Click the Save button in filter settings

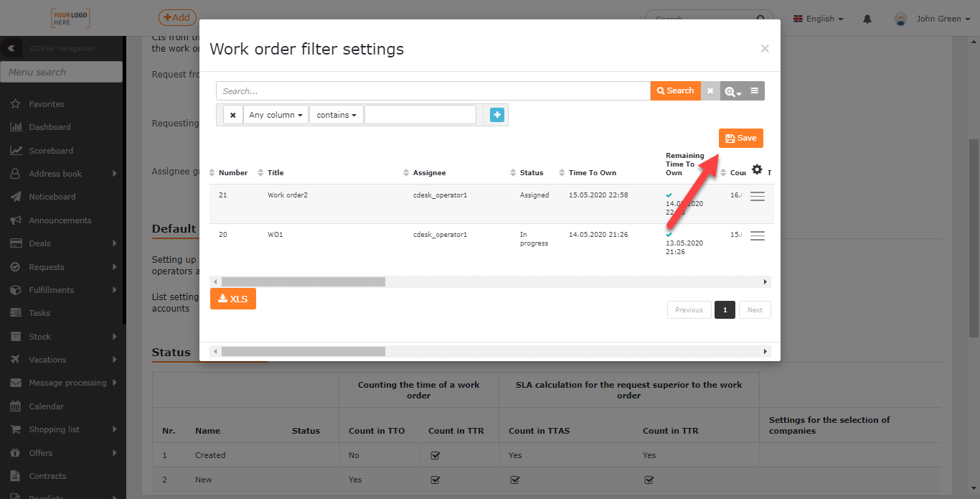click(x=741, y=138)
